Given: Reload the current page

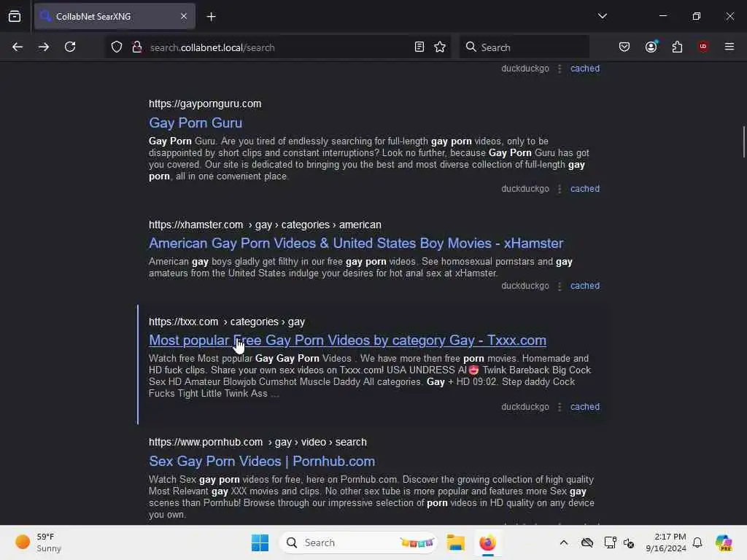Looking at the screenshot, I should click(70, 47).
